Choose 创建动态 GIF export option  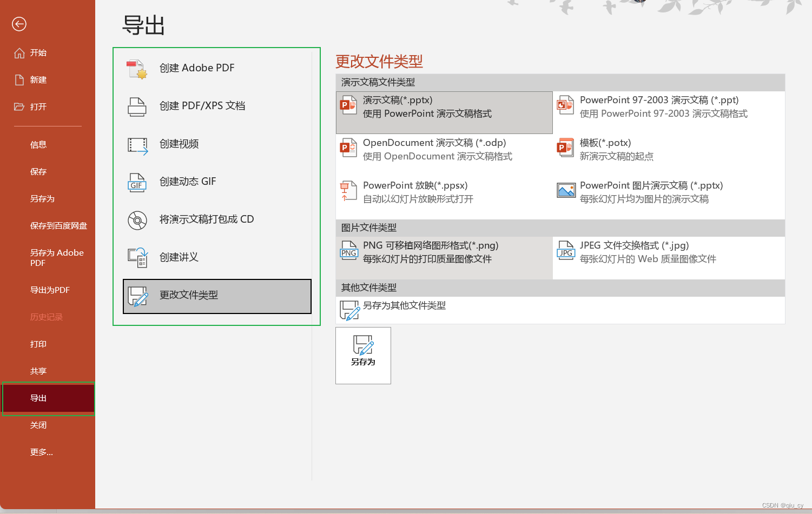(217, 182)
